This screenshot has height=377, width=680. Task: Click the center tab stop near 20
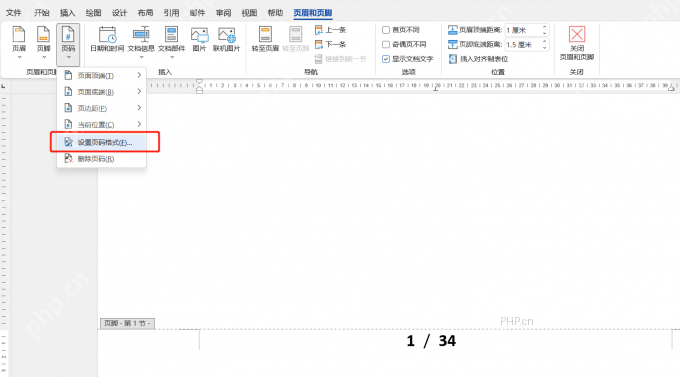click(435, 88)
